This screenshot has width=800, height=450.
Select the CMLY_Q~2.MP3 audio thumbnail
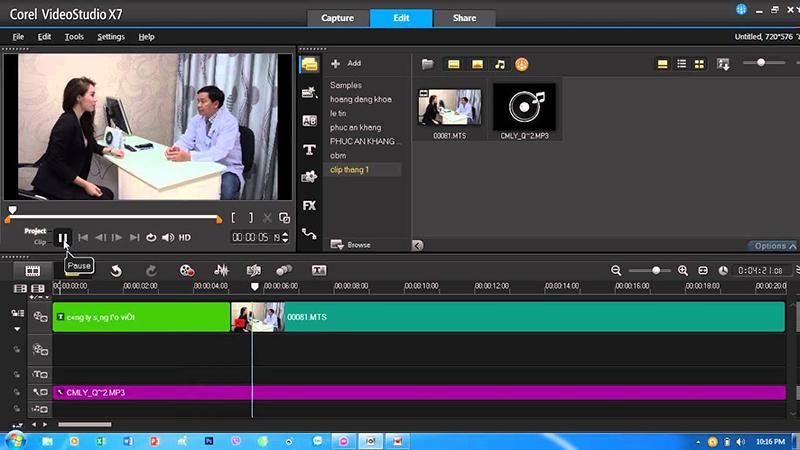click(524, 107)
